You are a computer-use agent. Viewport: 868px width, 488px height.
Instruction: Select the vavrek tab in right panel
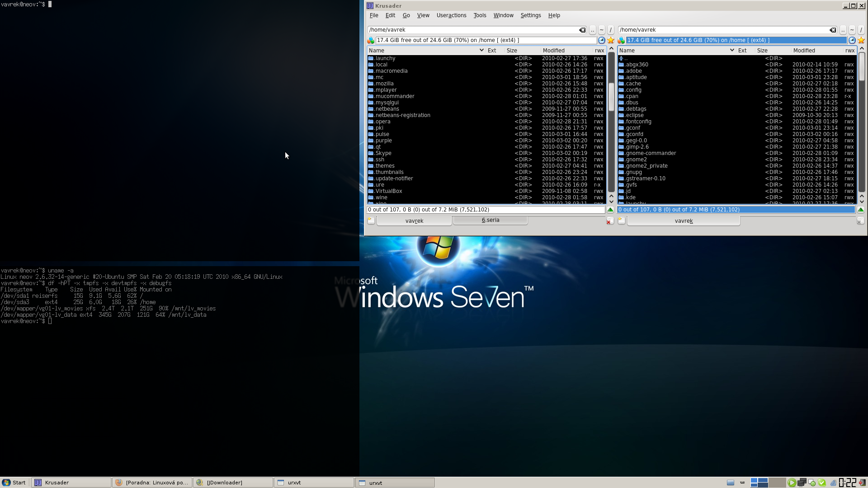click(x=684, y=221)
